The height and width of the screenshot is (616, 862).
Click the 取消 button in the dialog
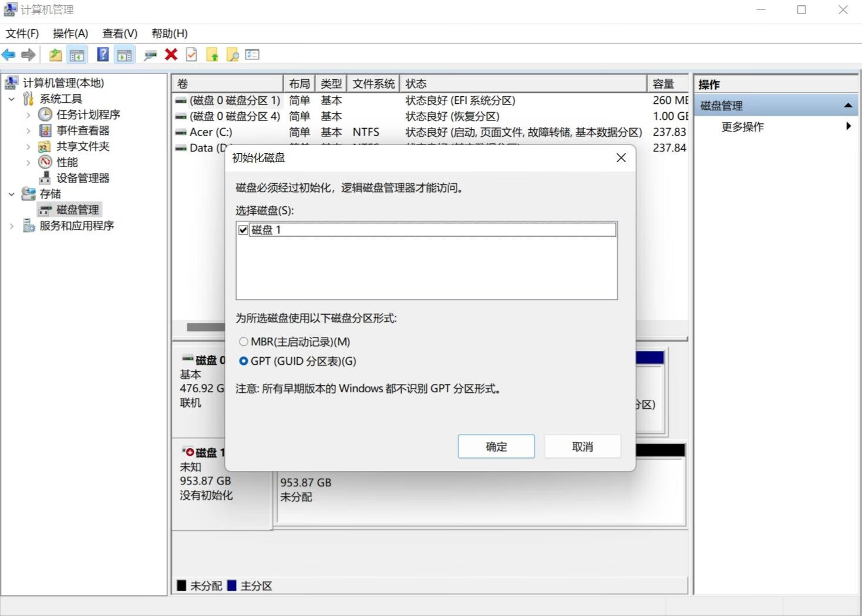coord(582,446)
